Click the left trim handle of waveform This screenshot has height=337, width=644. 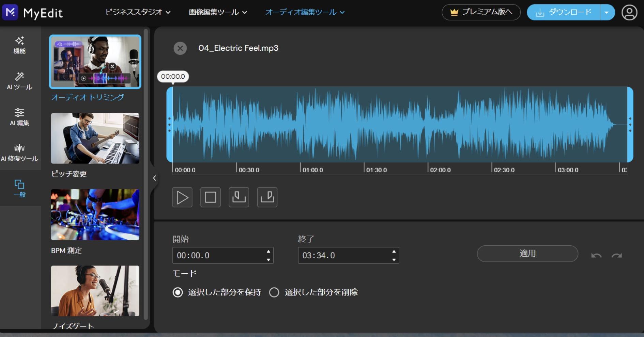coord(169,125)
